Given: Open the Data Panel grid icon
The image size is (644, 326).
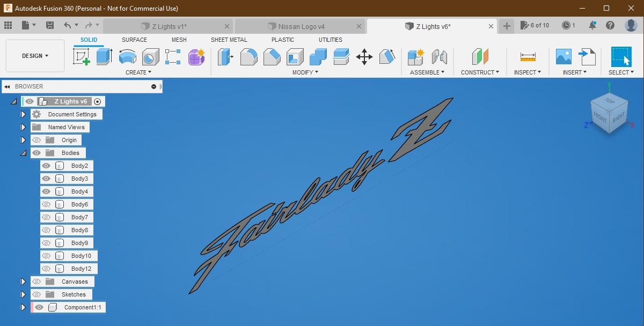Looking at the screenshot, I should (8, 25).
